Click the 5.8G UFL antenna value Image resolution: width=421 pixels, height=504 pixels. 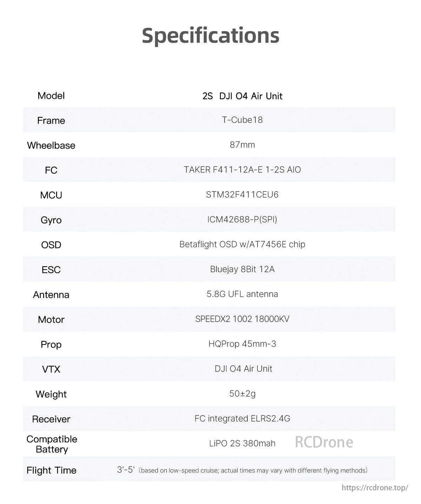coord(242,294)
